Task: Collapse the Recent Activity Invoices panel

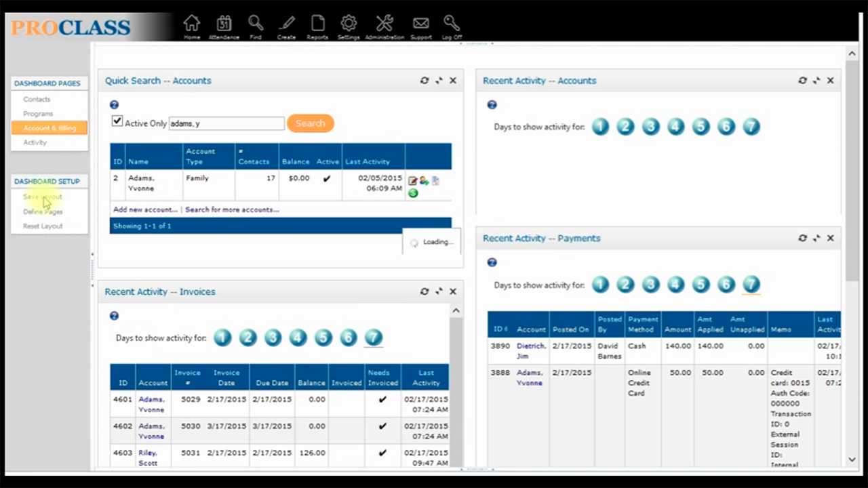Action: (x=439, y=291)
